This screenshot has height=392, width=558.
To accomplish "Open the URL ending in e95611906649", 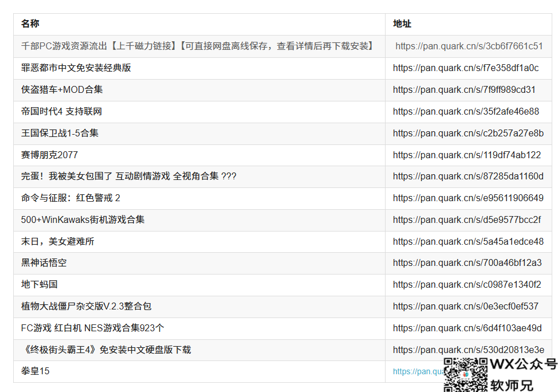I will 468,198.
